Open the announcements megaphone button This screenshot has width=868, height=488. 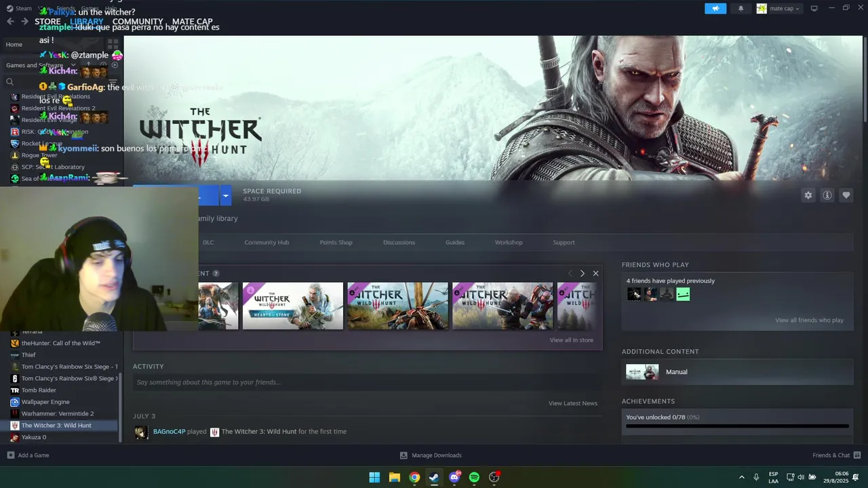(x=715, y=8)
